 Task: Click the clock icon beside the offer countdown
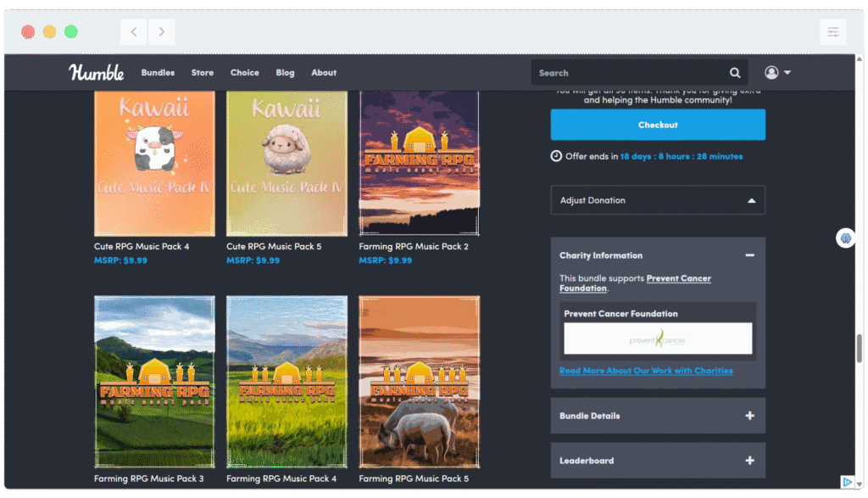click(556, 156)
